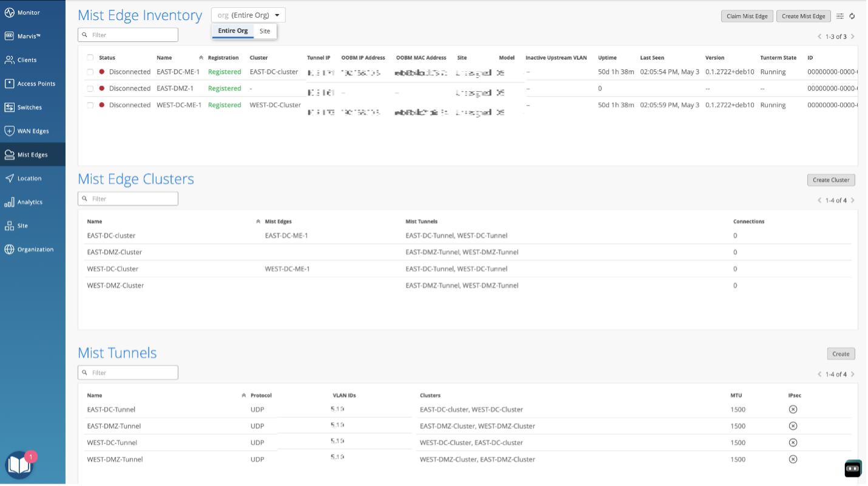This screenshot has width=868, height=486.
Task: Click the Claim Mist Edge button
Action: [747, 16]
